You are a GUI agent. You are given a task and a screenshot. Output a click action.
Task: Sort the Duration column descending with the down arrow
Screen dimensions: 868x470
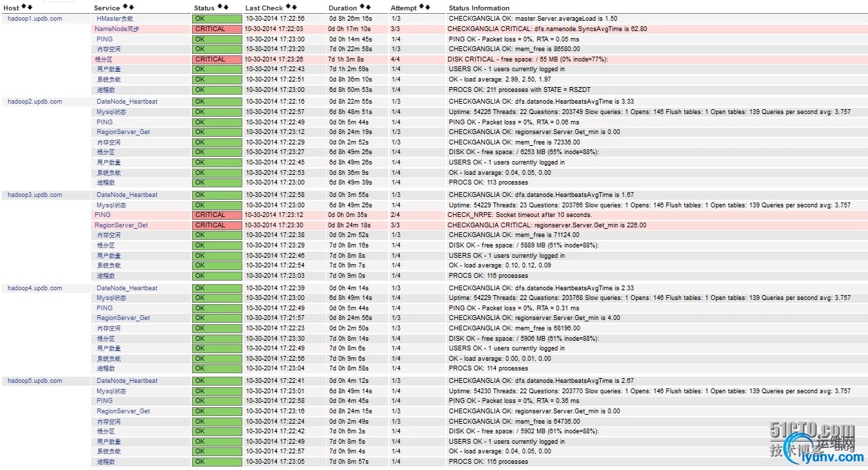[x=369, y=7]
